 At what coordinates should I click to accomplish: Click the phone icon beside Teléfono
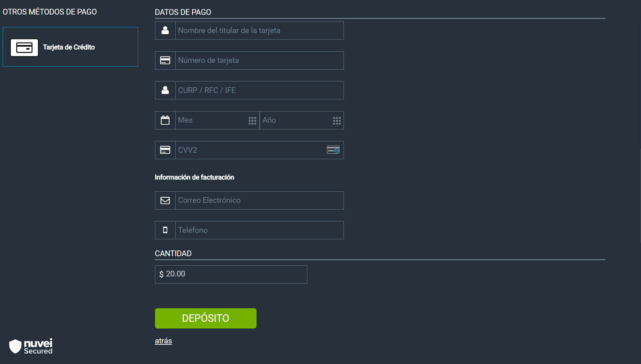pyautogui.click(x=165, y=230)
